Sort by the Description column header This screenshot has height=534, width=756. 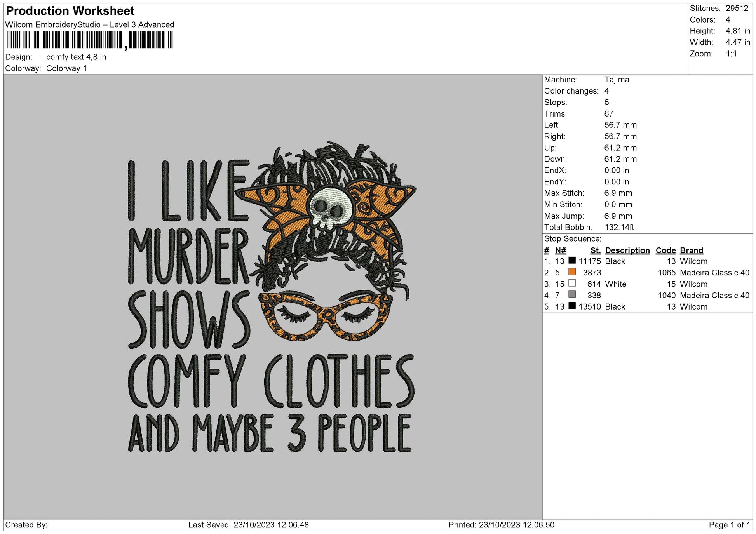pyautogui.click(x=627, y=250)
